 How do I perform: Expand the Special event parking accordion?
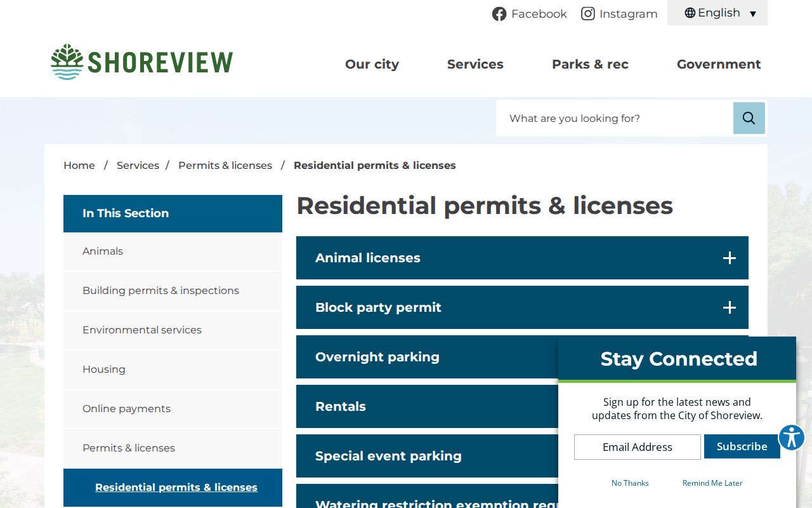click(427, 456)
